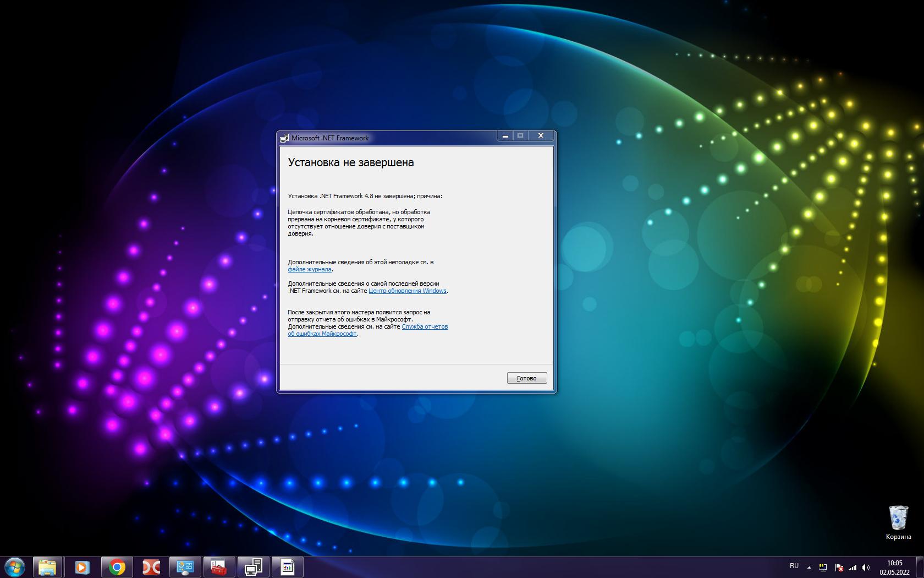Open the network signal tray icon
This screenshot has width=924, height=578.
pyautogui.click(x=853, y=567)
